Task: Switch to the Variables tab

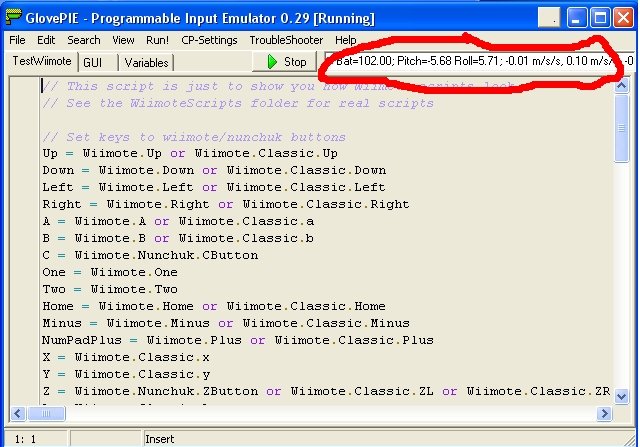Action: (x=146, y=62)
